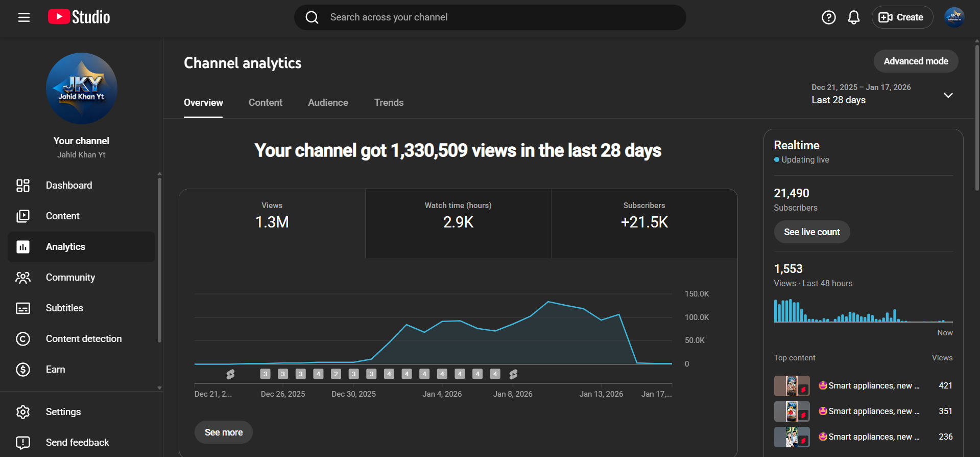Open the account avatar menu
This screenshot has width=980, height=457.
(x=953, y=17)
